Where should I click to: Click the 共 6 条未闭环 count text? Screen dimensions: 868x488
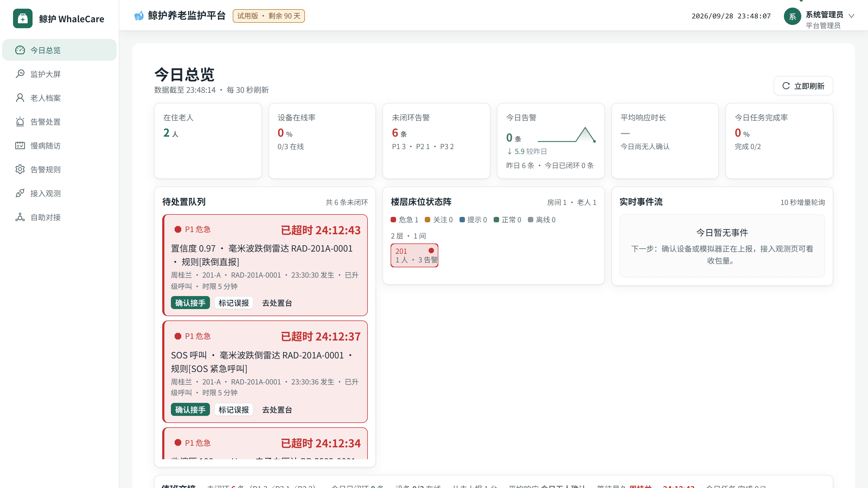[x=346, y=202]
